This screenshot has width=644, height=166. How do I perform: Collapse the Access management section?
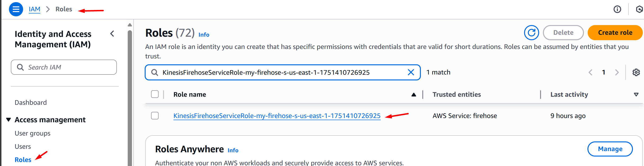8,120
